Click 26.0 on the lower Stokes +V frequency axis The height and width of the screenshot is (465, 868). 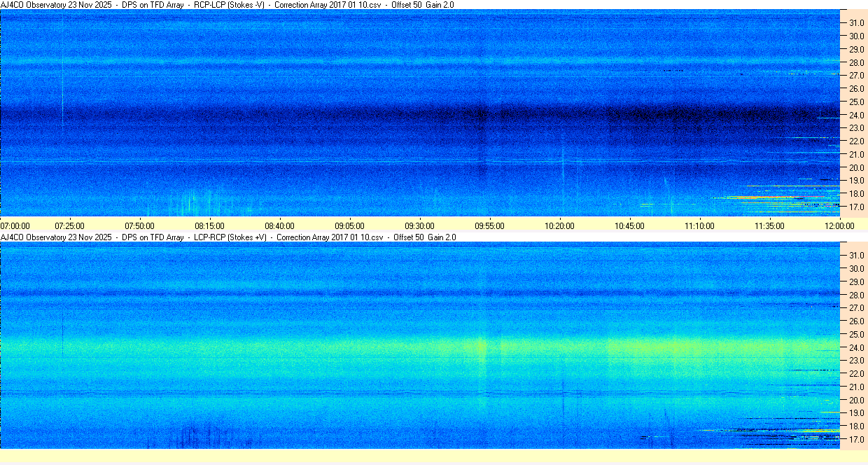pyautogui.click(x=857, y=321)
